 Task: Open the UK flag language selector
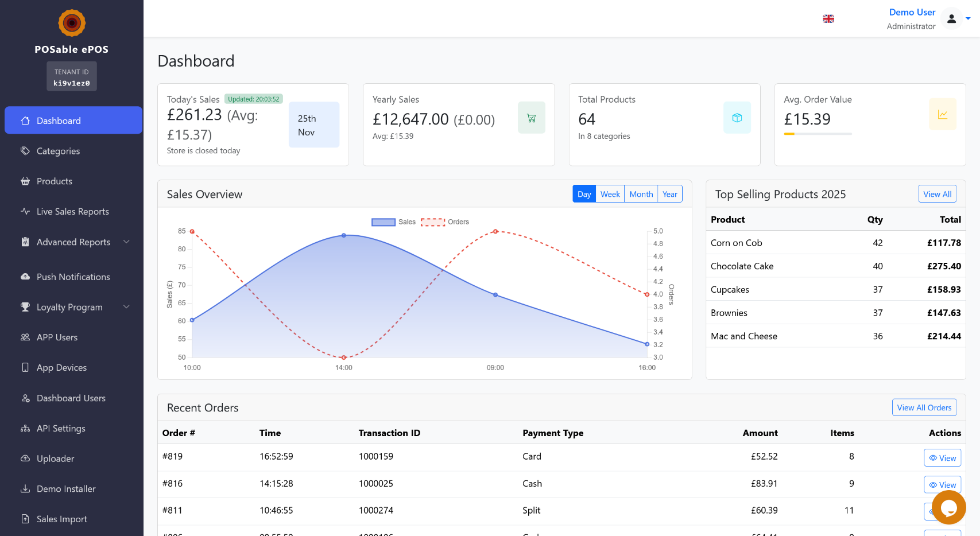coord(828,19)
